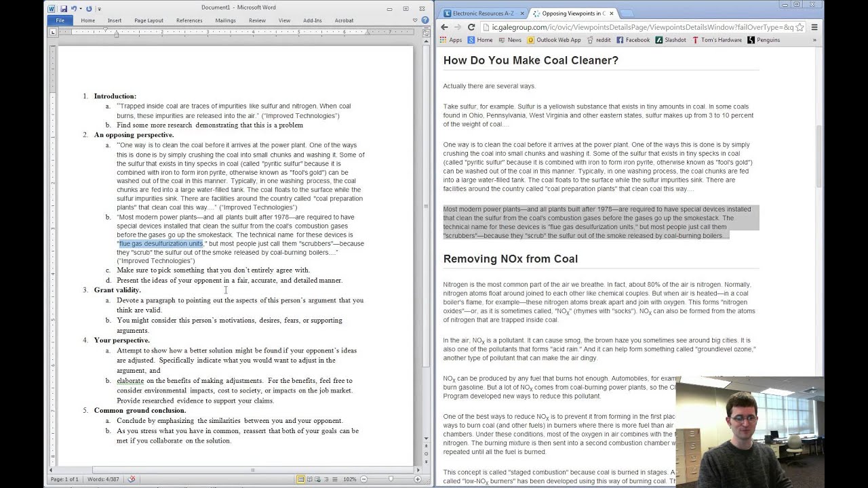This screenshot has width=868, height=488.
Task: Click the 102% zoom level in Word
Action: pos(349,479)
